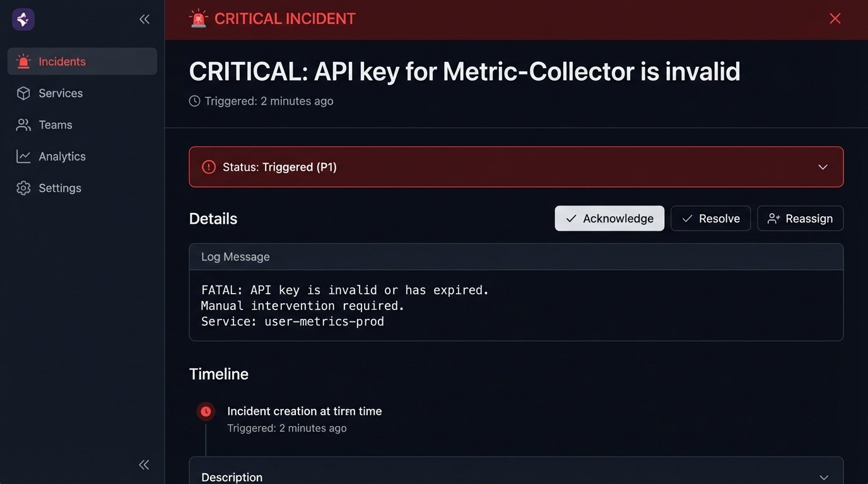The width and height of the screenshot is (868, 484).
Task: Collapse sidebar using top double-chevron
Action: click(144, 20)
